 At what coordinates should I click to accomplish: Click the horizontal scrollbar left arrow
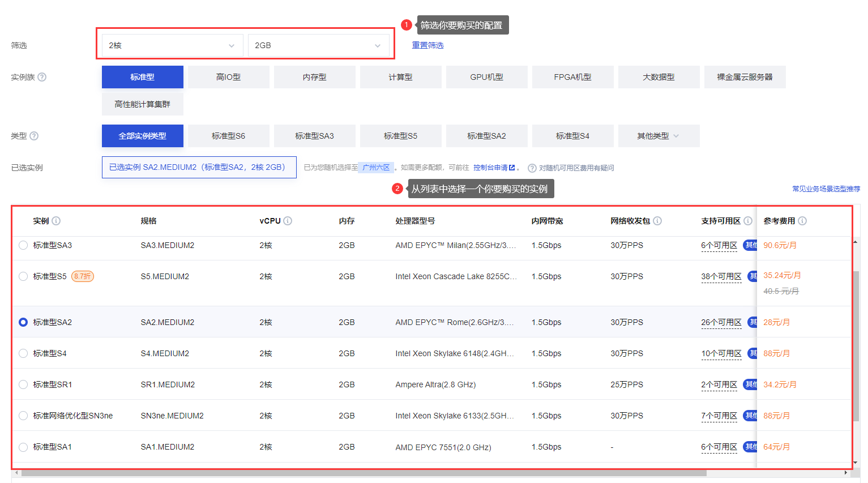pyautogui.click(x=16, y=473)
